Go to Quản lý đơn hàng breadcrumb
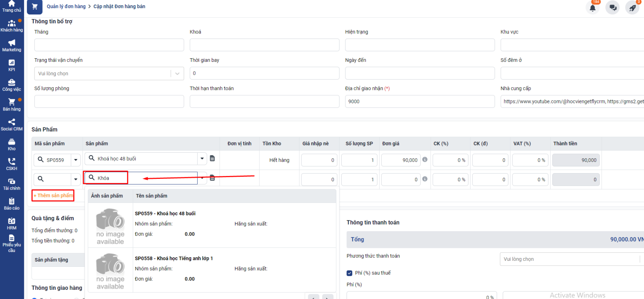The height and width of the screenshot is (299, 644). (x=66, y=6)
